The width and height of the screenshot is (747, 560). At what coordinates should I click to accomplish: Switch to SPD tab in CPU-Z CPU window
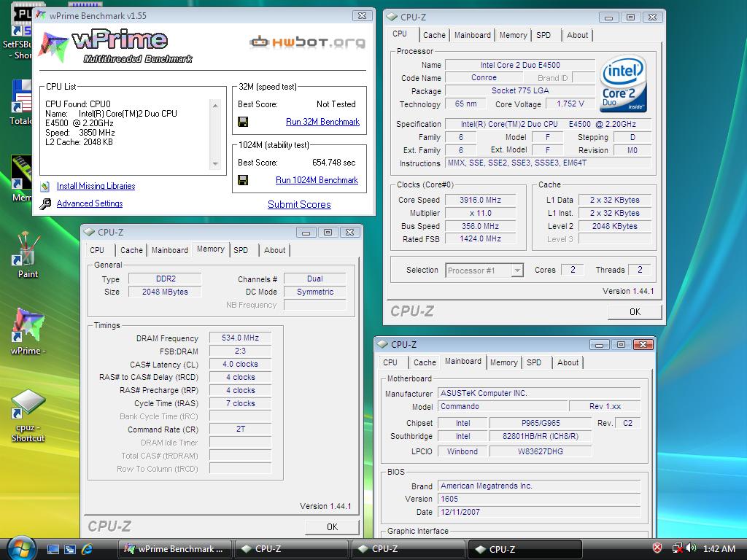coord(543,35)
